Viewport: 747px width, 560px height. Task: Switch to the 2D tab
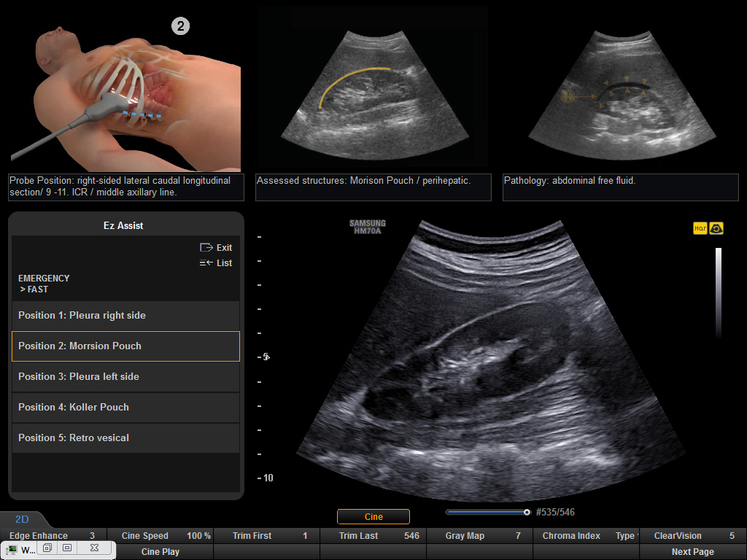tap(22, 520)
